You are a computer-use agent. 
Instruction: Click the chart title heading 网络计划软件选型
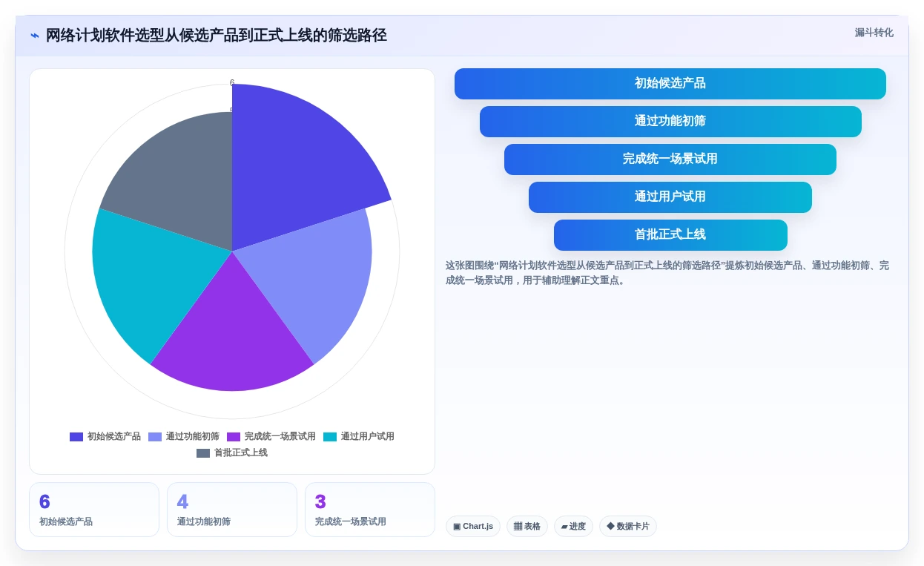pos(217,36)
